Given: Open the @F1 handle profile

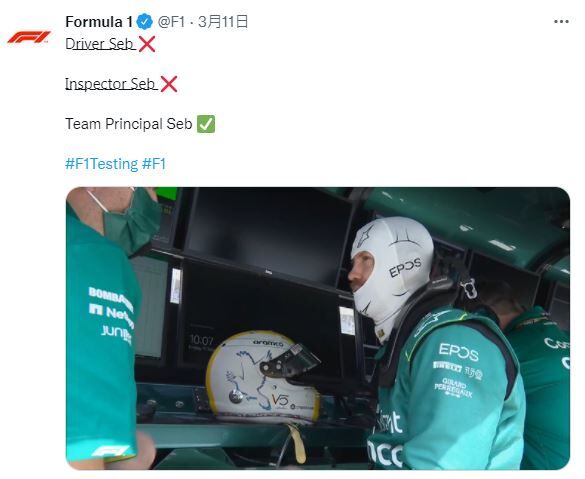Looking at the screenshot, I should (x=172, y=22).
